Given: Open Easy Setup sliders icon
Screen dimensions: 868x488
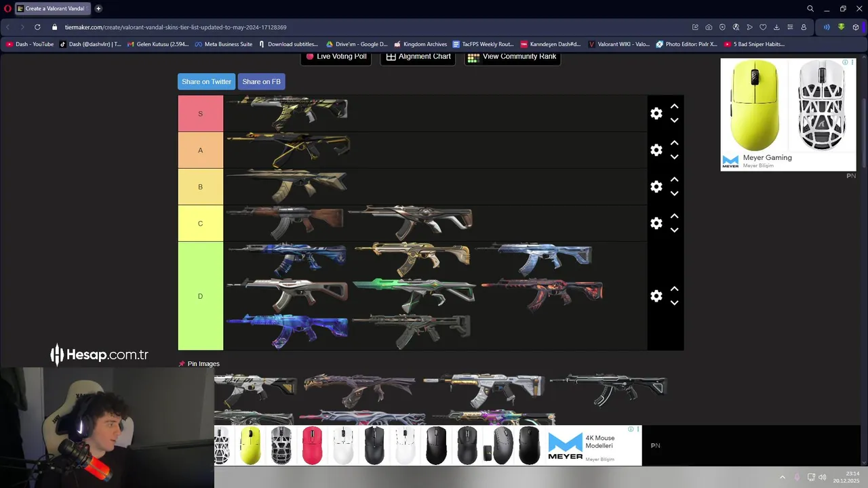Looking at the screenshot, I should click(x=790, y=27).
